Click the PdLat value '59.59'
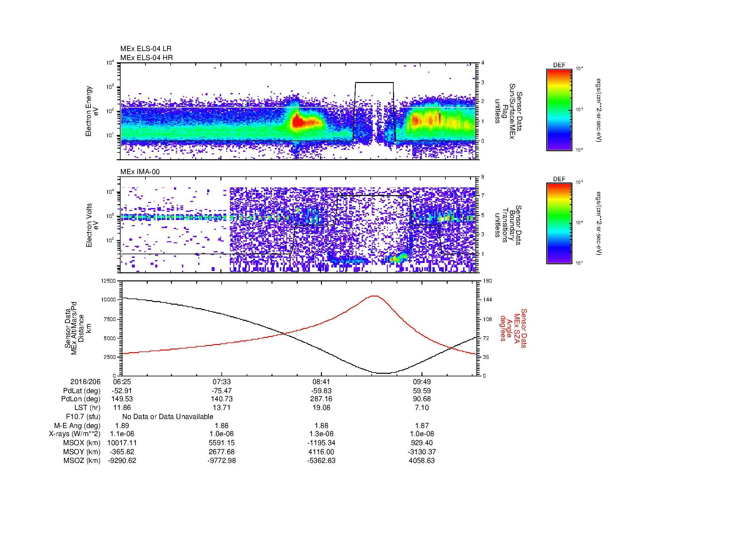The width and height of the screenshot is (756, 534). [422, 391]
